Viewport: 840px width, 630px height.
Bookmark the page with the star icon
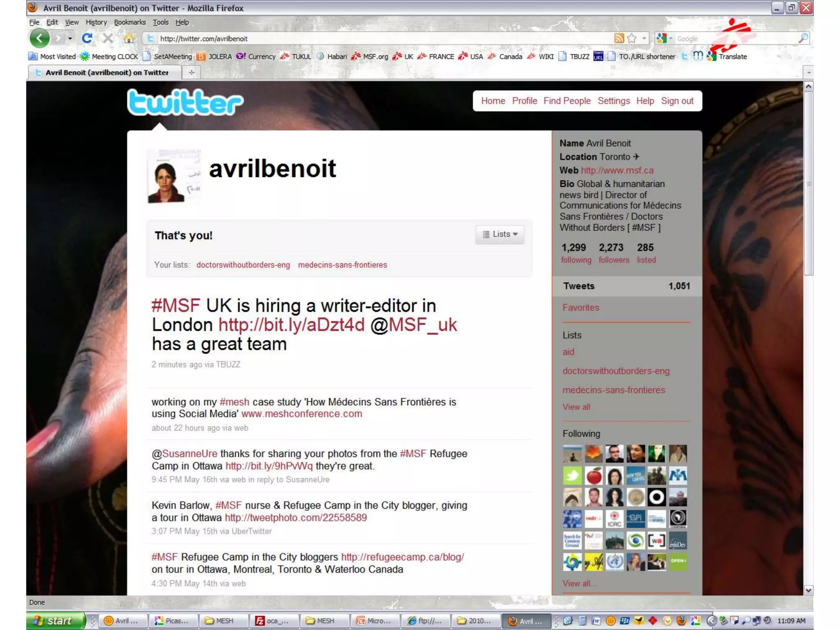click(x=632, y=39)
